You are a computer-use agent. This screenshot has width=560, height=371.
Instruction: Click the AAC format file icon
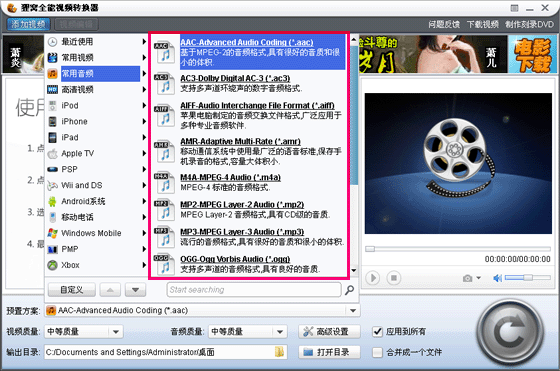click(x=164, y=52)
